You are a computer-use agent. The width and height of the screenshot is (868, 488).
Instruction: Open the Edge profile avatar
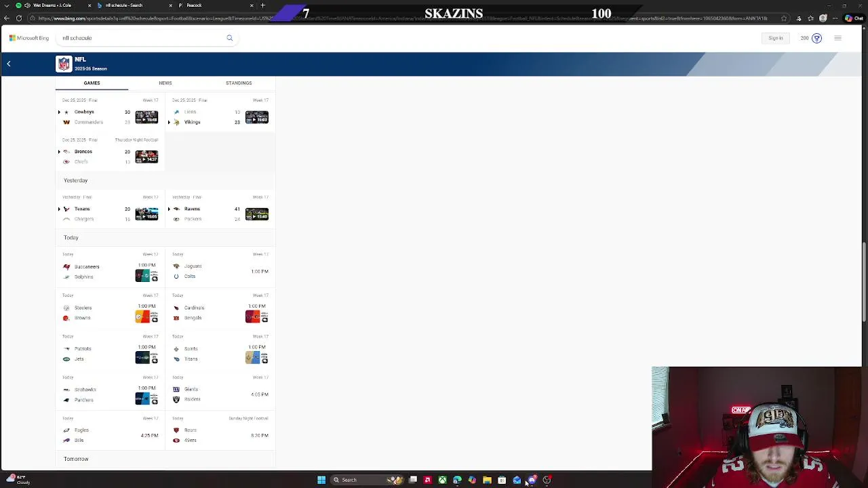[x=823, y=18]
